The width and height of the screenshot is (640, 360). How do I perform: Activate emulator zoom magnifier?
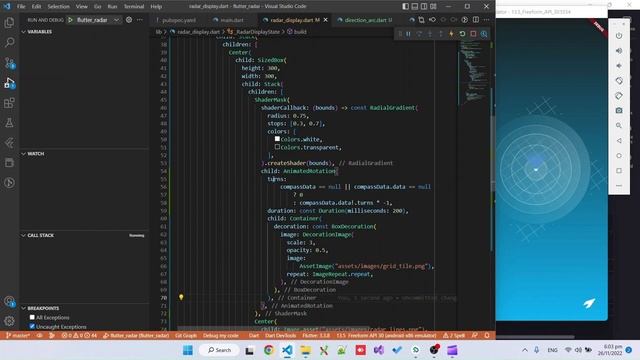click(619, 126)
